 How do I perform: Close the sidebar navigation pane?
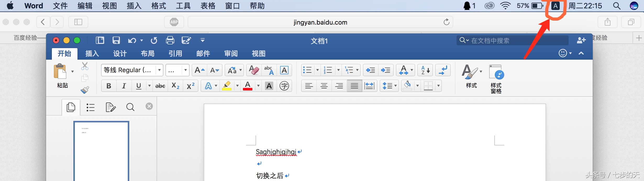[149, 106]
